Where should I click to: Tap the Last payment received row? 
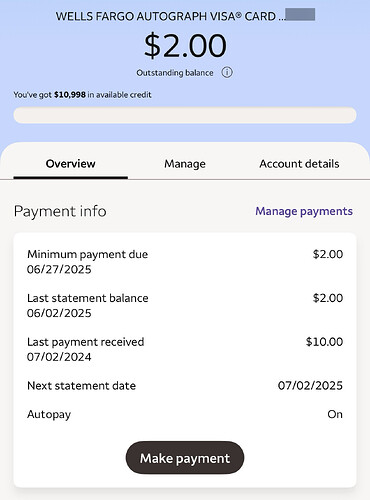185,349
